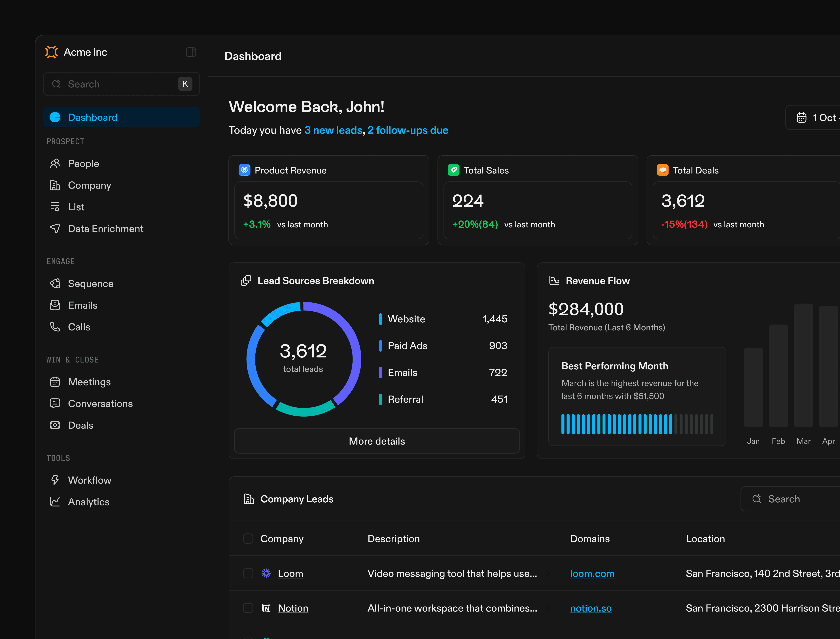Screen dimensions: 840x639
Task: Click the Product Revenue card icon
Action: click(244, 170)
